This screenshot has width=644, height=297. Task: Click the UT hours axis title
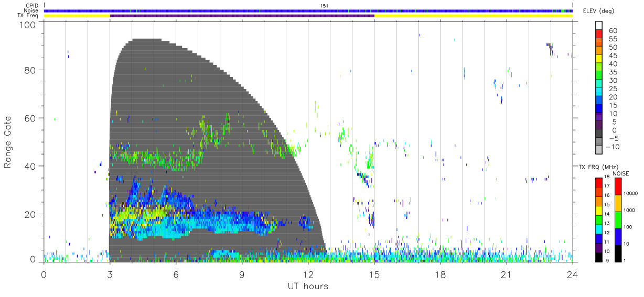coord(308,286)
